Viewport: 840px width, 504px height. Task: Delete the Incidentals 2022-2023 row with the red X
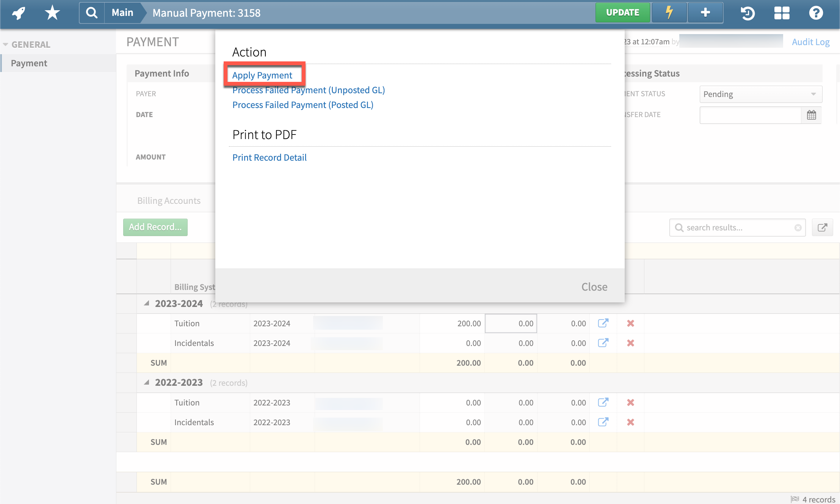pos(630,422)
